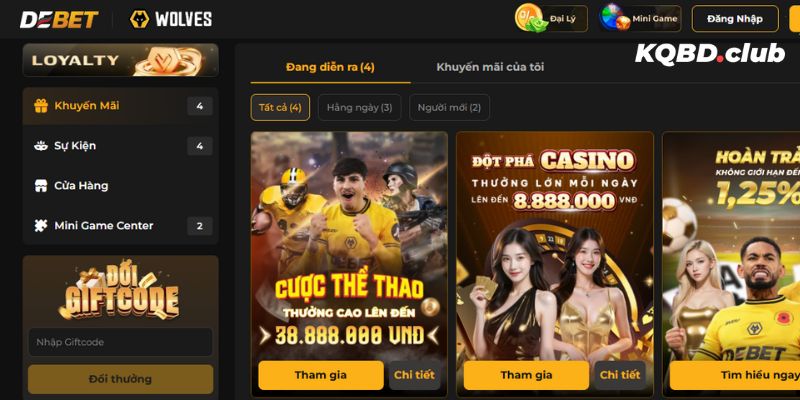Switch to Đang diễn ra tab
The image size is (800, 400).
click(x=330, y=67)
